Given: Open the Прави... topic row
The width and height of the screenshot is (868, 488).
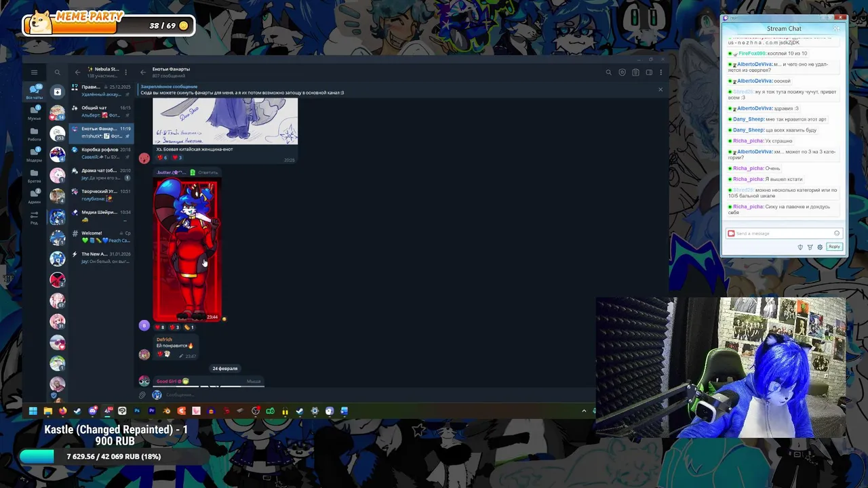Looking at the screenshot, I should (x=102, y=91).
